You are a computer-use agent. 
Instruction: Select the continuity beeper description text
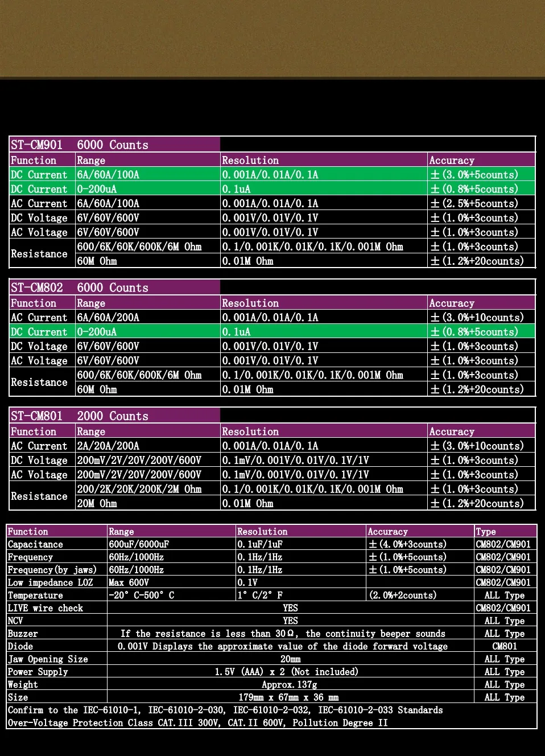tap(283, 634)
